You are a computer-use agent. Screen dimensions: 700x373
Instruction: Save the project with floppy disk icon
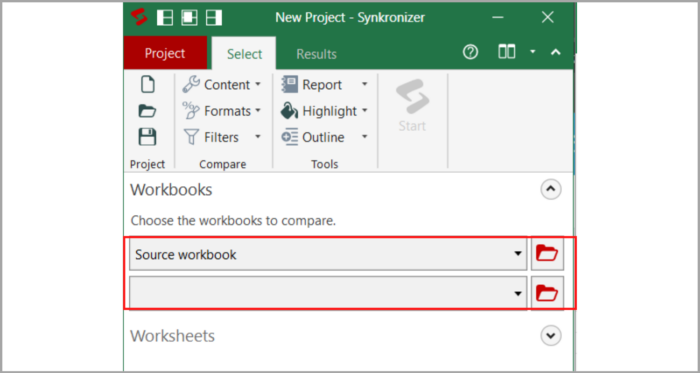[x=147, y=137]
